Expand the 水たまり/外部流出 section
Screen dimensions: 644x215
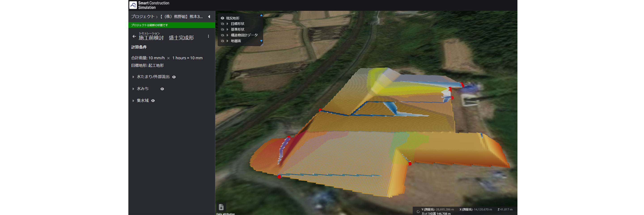click(133, 77)
